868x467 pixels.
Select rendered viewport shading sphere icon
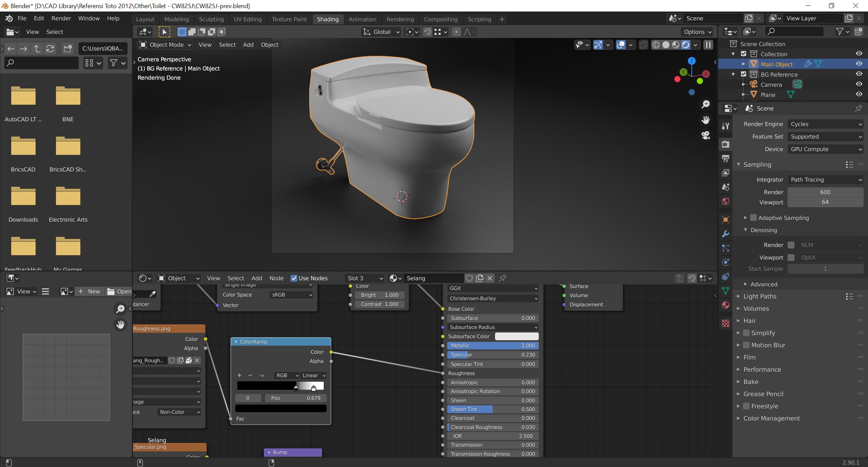tap(686, 45)
